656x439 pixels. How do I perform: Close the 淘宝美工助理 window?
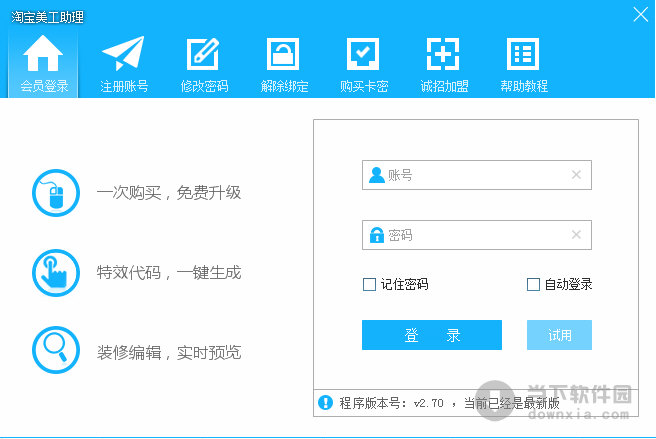(x=641, y=15)
